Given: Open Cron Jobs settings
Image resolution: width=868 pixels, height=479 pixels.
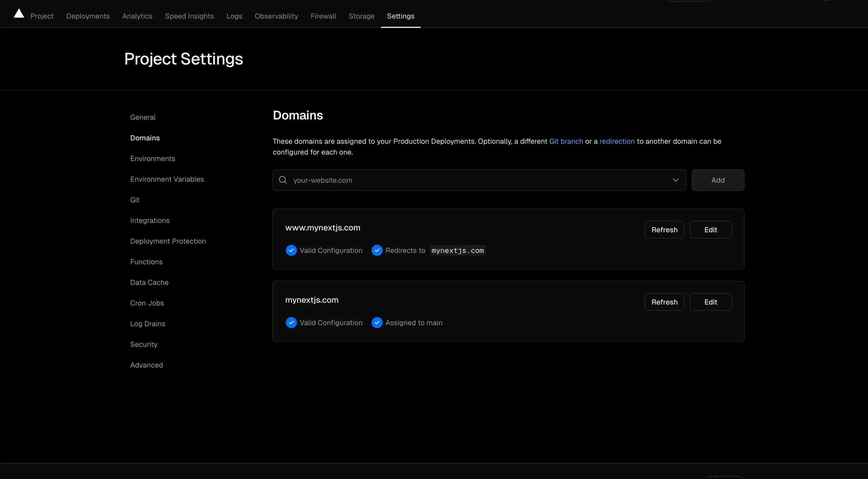Looking at the screenshot, I should (x=147, y=303).
